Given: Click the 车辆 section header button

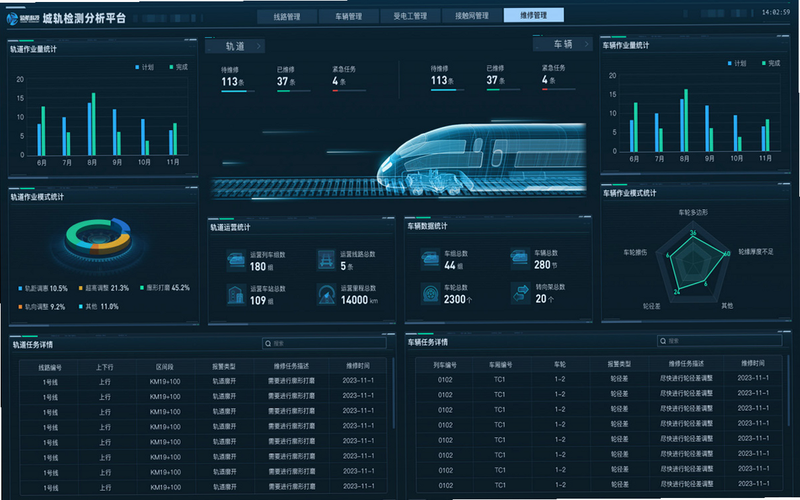Looking at the screenshot, I should coord(563,44).
